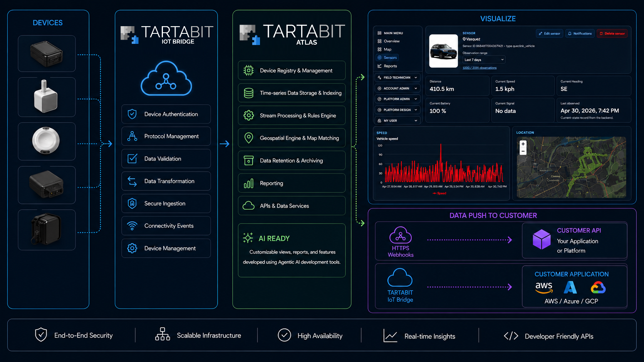Click the High Availability checkmark icon

pyautogui.click(x=284, y=335)
